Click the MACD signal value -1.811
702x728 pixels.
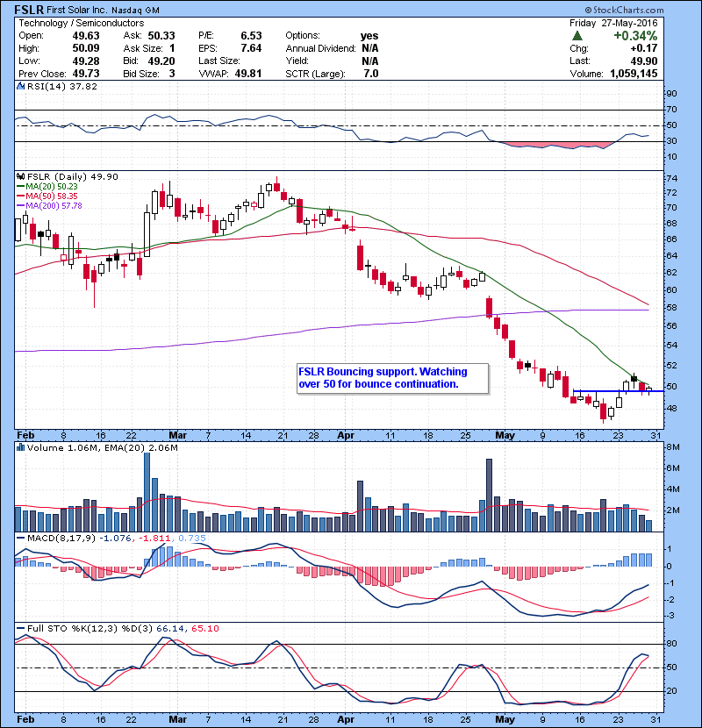click(x=154, y=539)
